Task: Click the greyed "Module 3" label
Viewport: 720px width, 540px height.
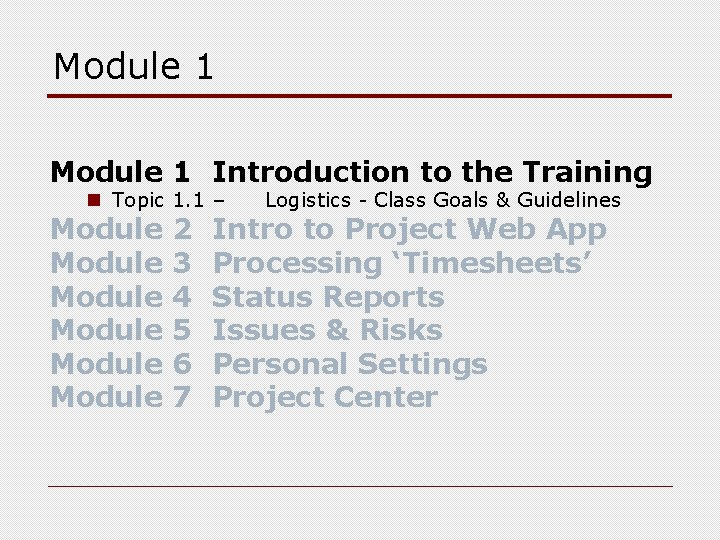Action: (121, 263)
